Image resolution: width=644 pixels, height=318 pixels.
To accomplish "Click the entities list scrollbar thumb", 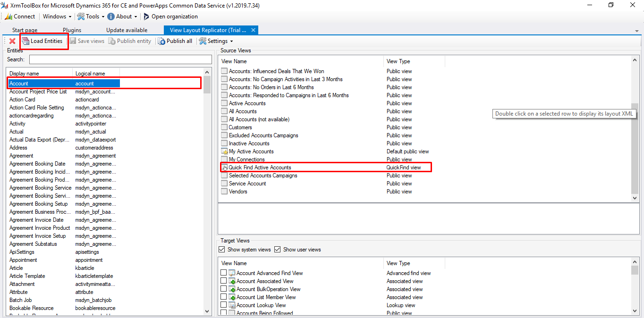I will coord(208,85).
